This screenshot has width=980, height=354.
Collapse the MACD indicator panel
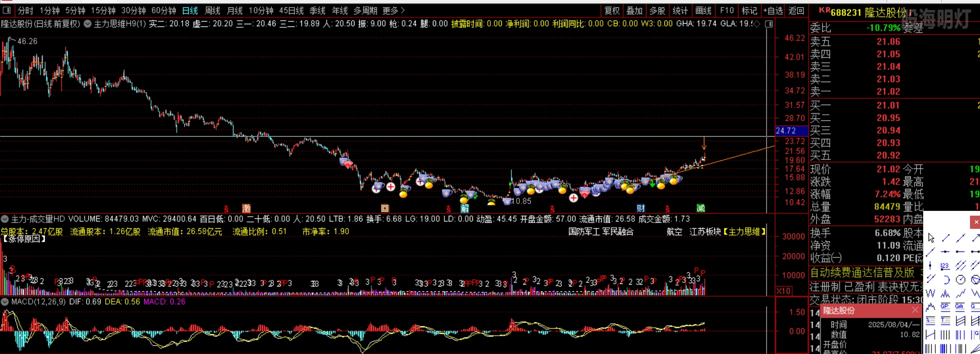coord(5,302)
